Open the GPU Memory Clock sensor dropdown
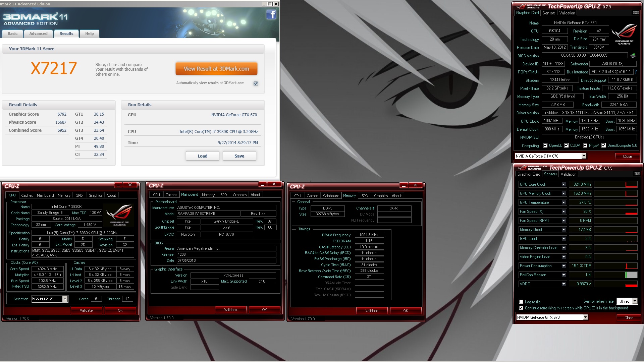The height and width of the screenshot is (362, 644). point(563,193)
